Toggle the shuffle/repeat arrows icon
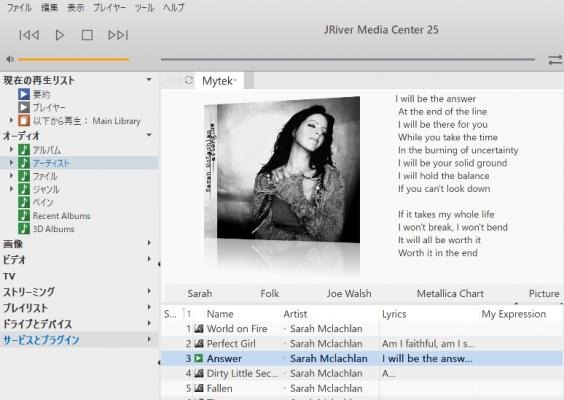This screenshot has height=400, width=564. point(555,60)
